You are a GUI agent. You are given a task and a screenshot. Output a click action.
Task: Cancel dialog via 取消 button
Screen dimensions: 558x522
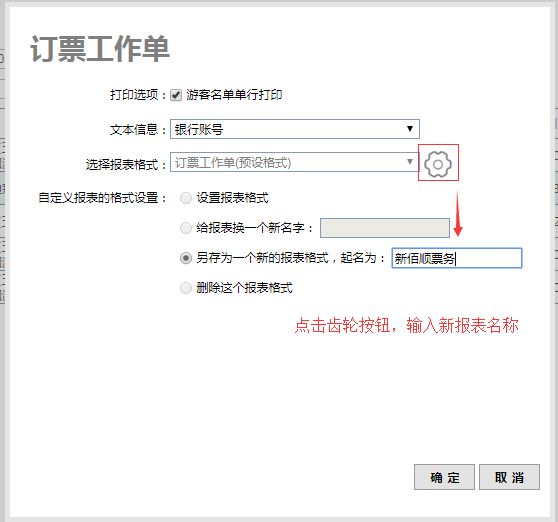coord(509,477)
